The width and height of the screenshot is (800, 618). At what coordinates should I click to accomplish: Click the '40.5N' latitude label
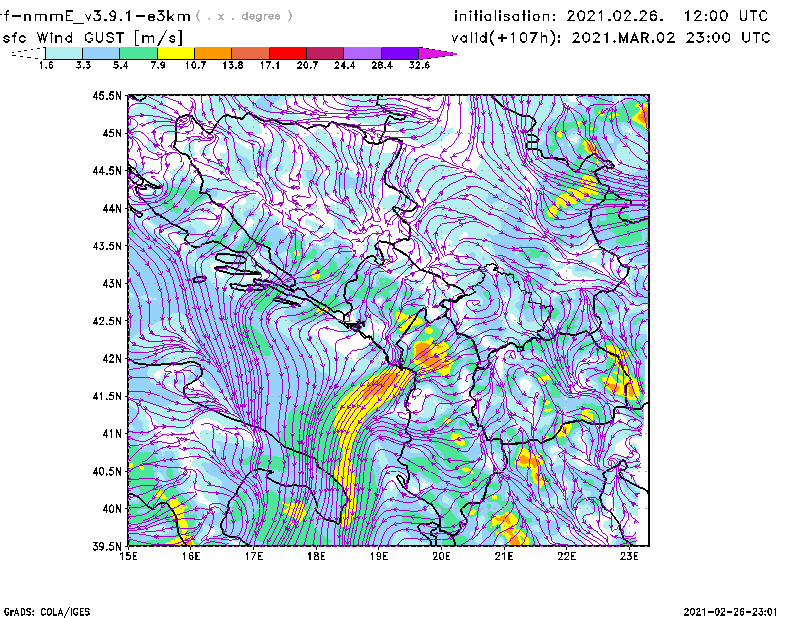tap(107, 472)
